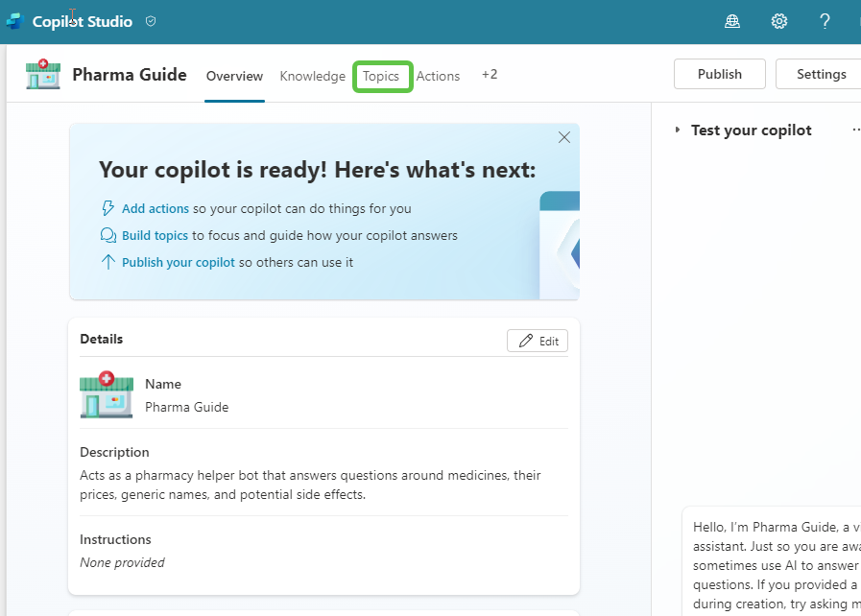Click the Publish button
This screenshot has height=616, width=861.
(x=719, y=74)
